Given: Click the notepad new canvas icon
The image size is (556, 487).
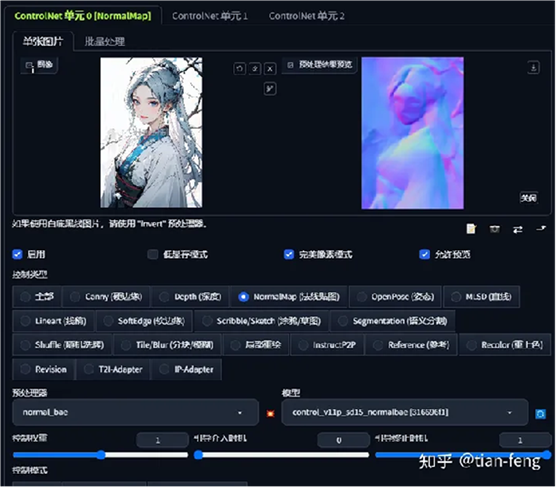Looking at the screenshot, I should pyautogui.click(x=471, y=229).
